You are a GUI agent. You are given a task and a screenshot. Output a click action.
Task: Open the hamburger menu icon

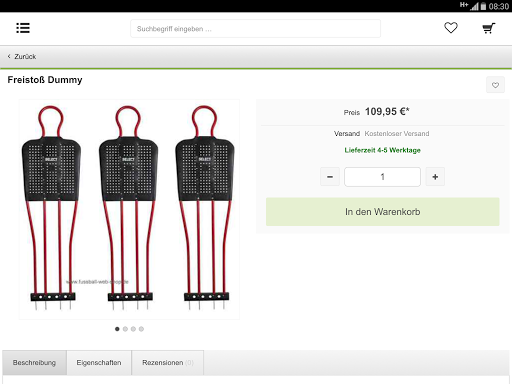pyautogui.click(x=23, y=28)
